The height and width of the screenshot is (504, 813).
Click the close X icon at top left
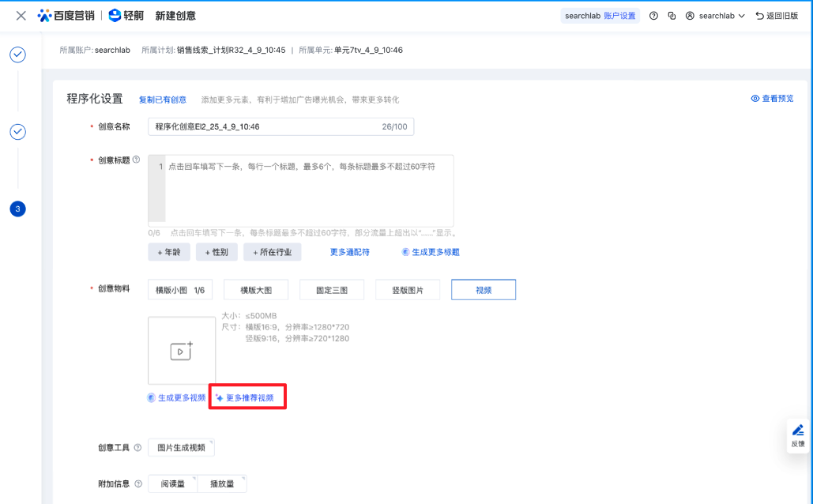(x=21, y=16)
